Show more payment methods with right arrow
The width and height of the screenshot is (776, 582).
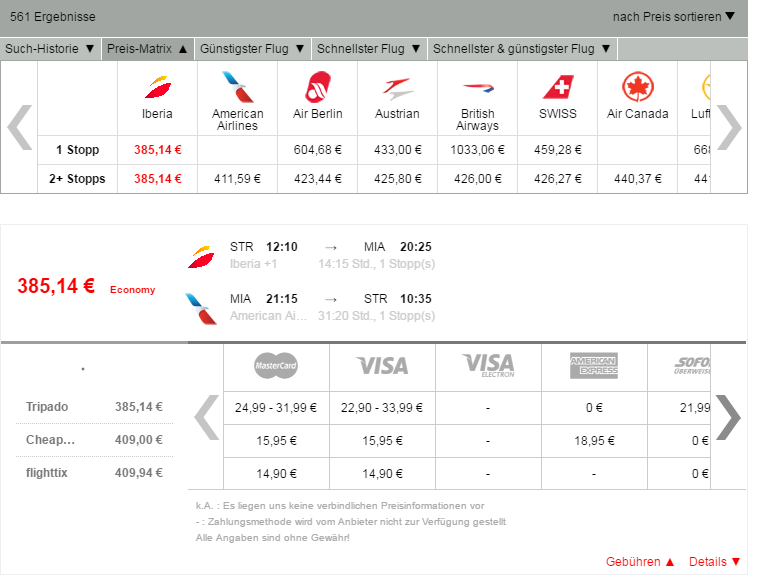(728, 418)
